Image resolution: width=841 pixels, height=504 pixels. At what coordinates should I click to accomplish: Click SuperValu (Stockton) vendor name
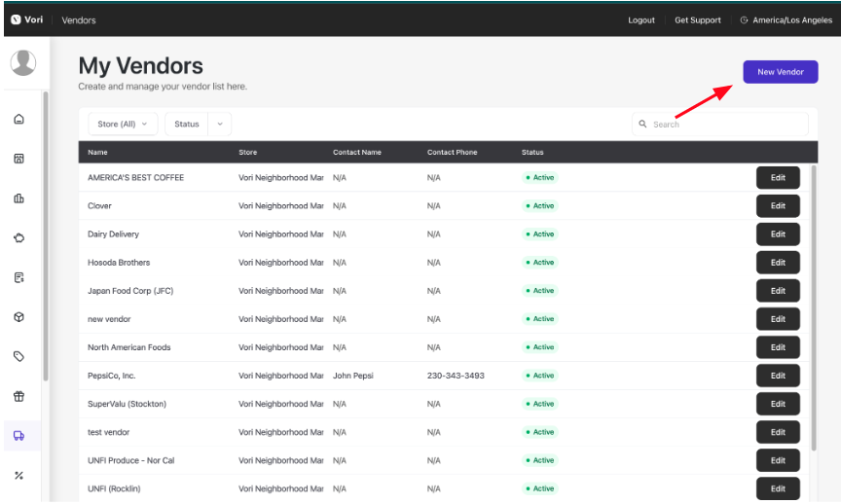(128, 404)
